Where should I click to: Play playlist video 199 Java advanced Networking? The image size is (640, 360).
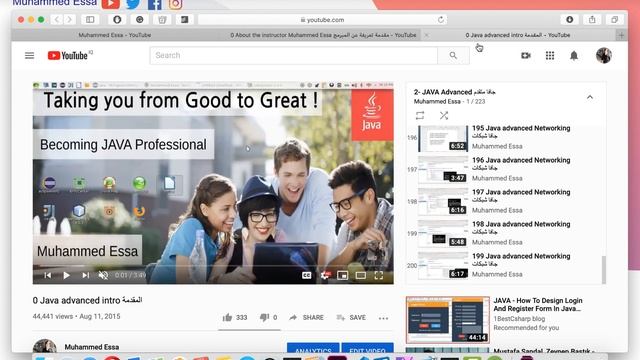click(x=504, y=266)
